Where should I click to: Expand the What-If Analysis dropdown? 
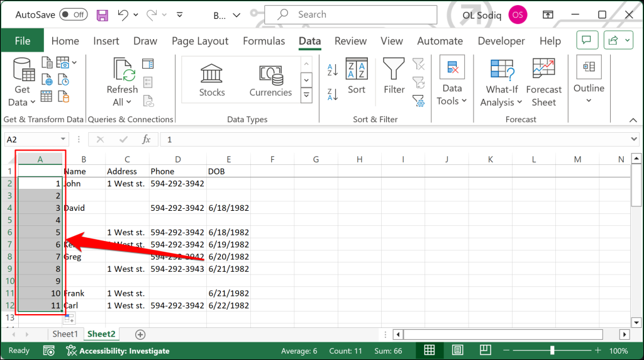pos(501,82)
